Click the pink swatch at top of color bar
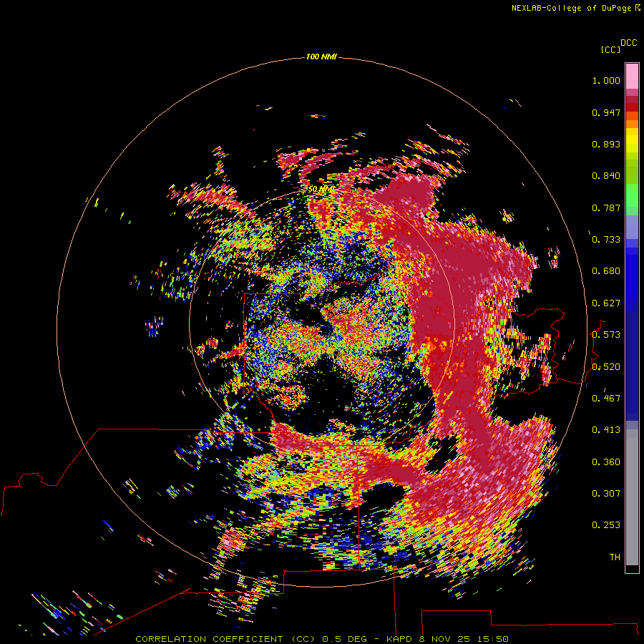Screen dimensions: 644x644 pos(632,77)
